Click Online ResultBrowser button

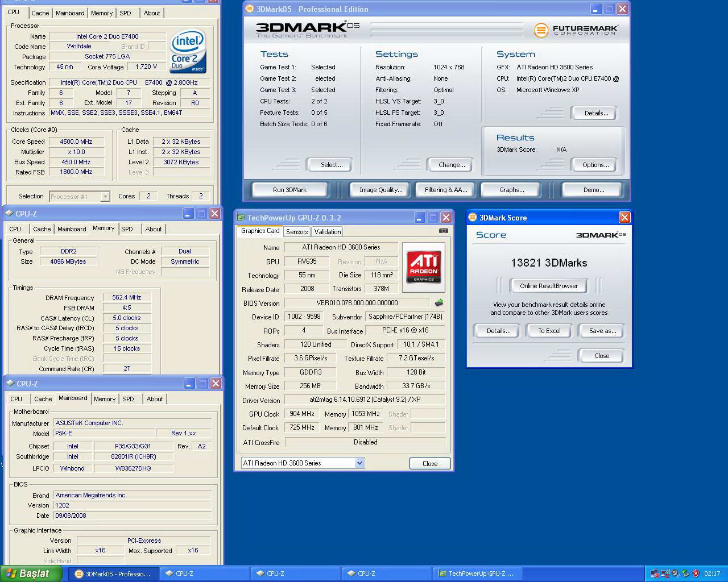pos(549,286)
